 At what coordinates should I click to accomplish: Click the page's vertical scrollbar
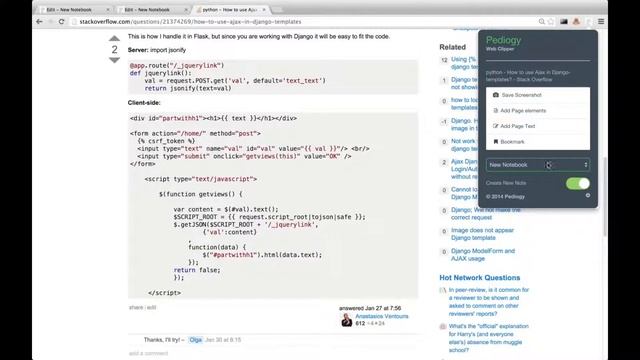point(605,196)
